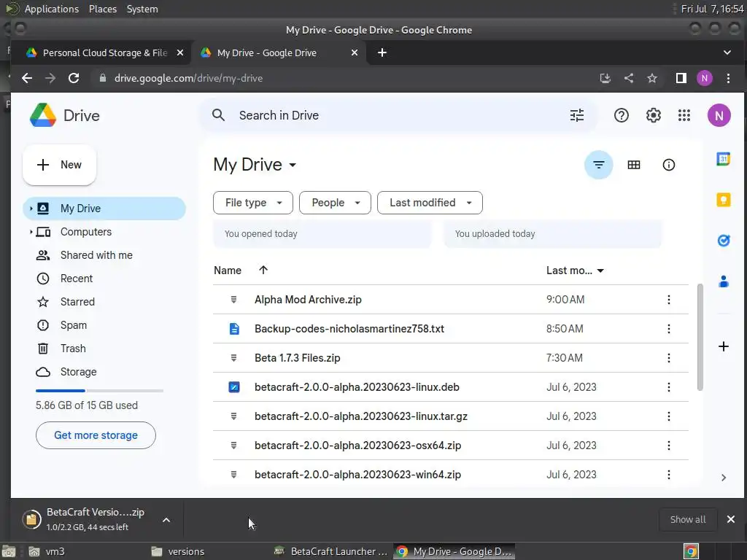Viewport: 747px width, 560px height.
Task: Expand My Drive tree in sidebar
Action: pyautogui.click(x=31, y=209)
